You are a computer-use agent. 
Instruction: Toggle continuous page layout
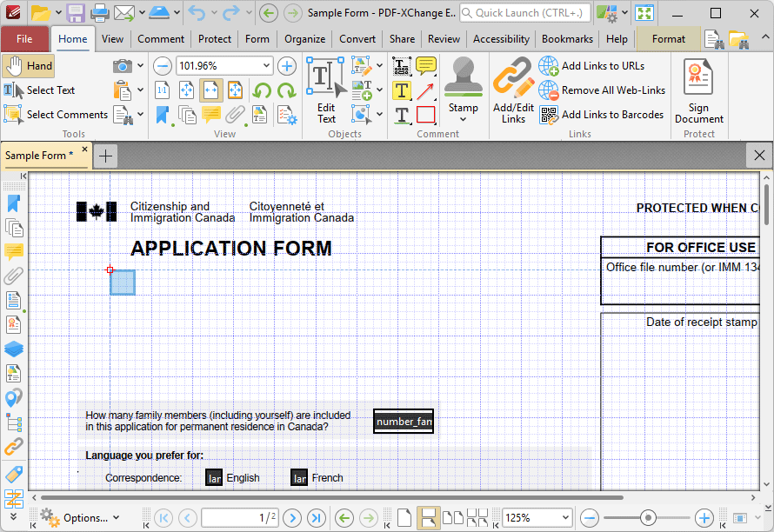pyautogui.click(x=428, y=518)
